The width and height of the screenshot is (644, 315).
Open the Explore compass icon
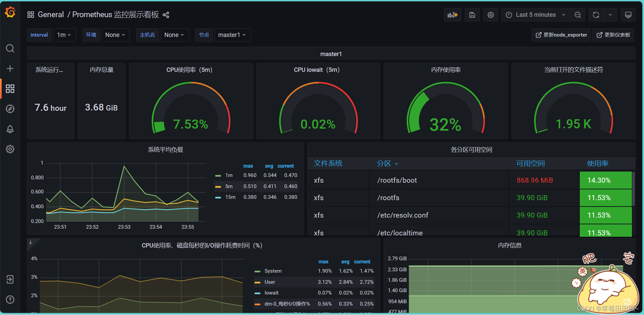pos(10,109)
